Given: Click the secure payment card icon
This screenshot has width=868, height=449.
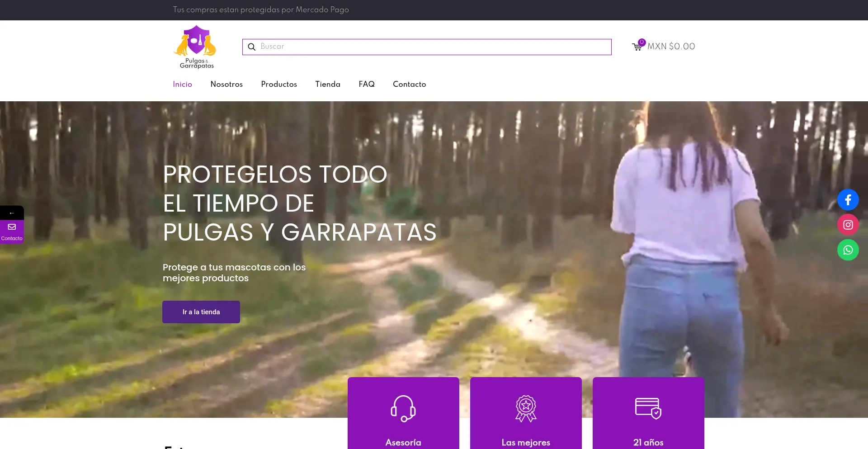Looking at the screenshot, I should (x=648, y=408).
